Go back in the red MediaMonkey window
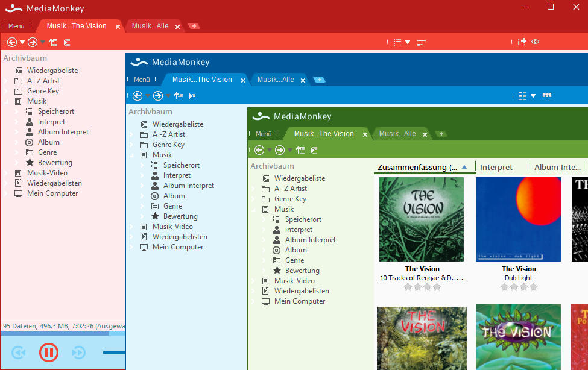 [x=12, y=42]
